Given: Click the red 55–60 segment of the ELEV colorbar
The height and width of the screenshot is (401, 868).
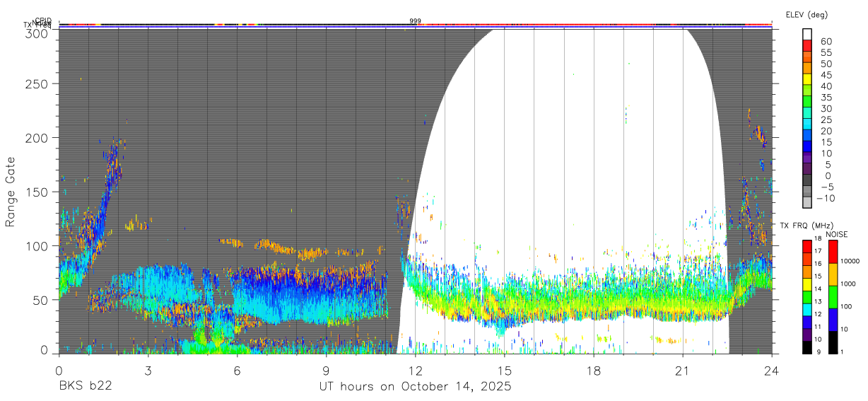Looking at the screenshot, I should (x=808, y=45).
